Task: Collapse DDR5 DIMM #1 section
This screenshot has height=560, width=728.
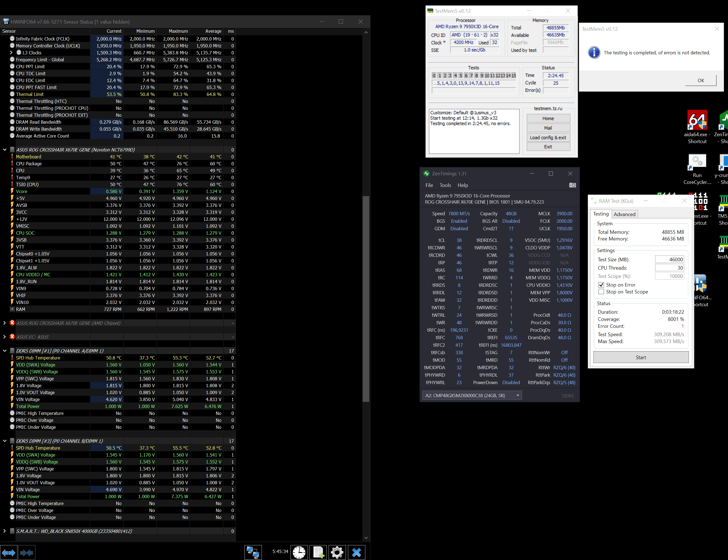Action: click(5, 351)
